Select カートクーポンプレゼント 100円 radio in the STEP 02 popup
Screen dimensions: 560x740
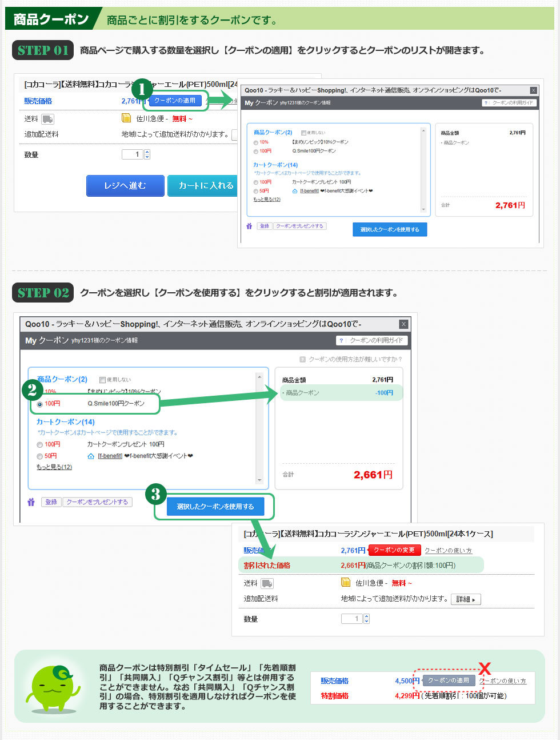(x=40, y=445)
